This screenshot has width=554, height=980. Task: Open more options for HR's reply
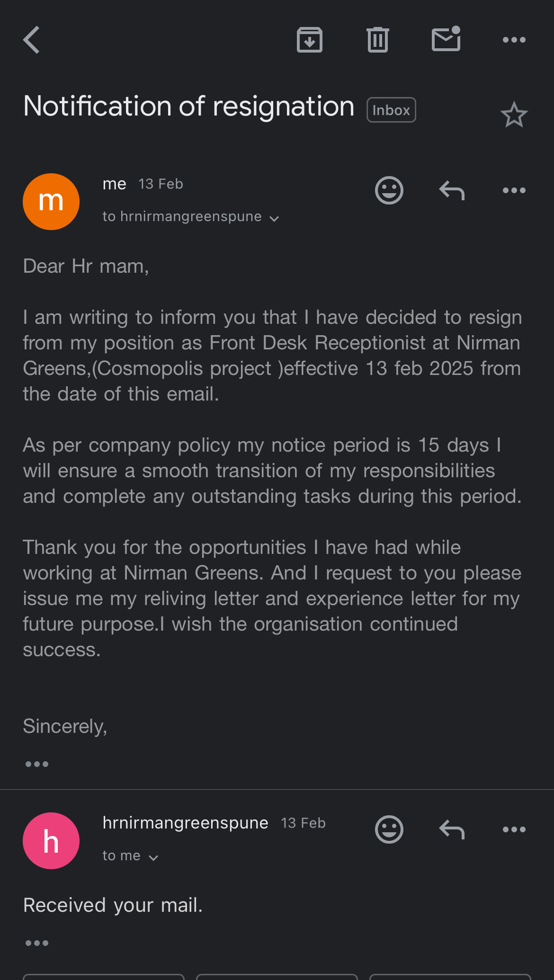(514, 829)
